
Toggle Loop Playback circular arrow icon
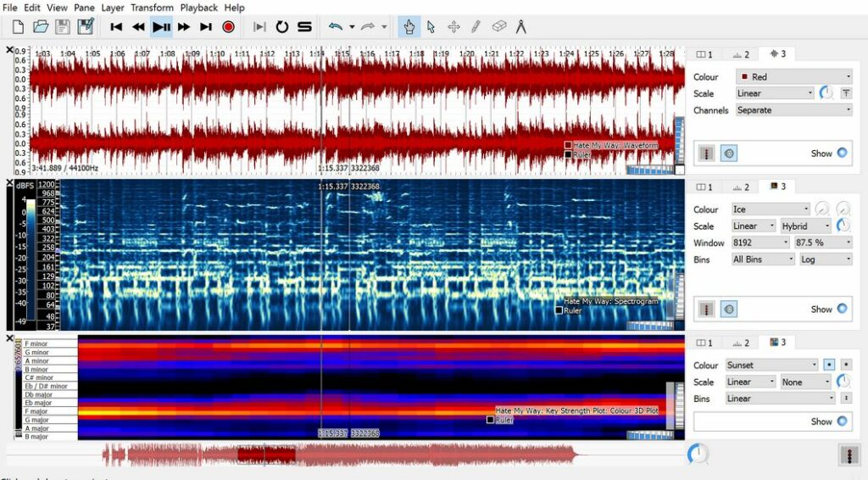(x=281, y=26)
